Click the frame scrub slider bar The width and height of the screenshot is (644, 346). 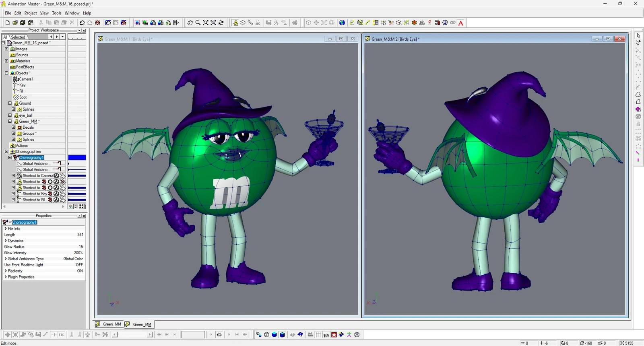(x=132, y=335)
